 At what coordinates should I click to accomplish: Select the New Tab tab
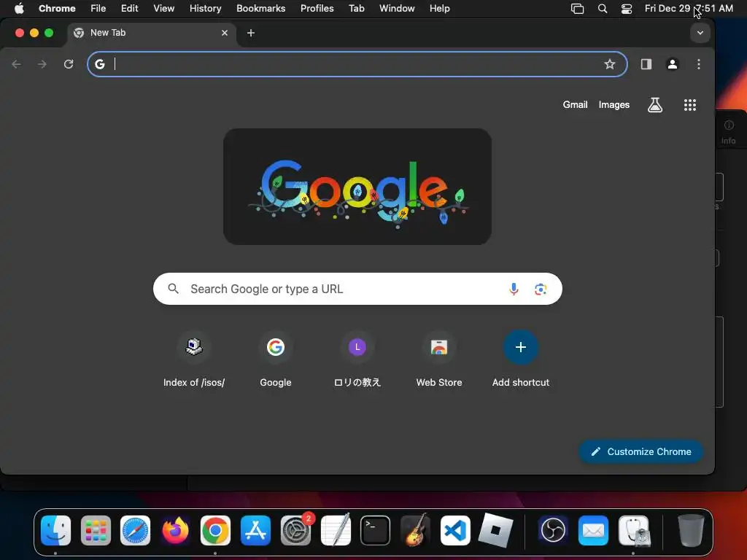[150, 33]
